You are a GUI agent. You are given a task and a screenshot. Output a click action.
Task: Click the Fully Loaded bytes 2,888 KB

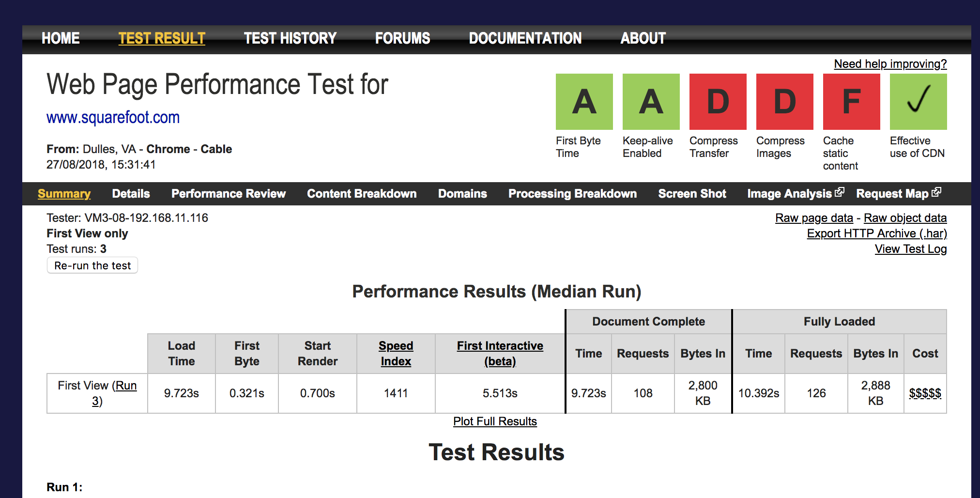click(x=876, y=393)
